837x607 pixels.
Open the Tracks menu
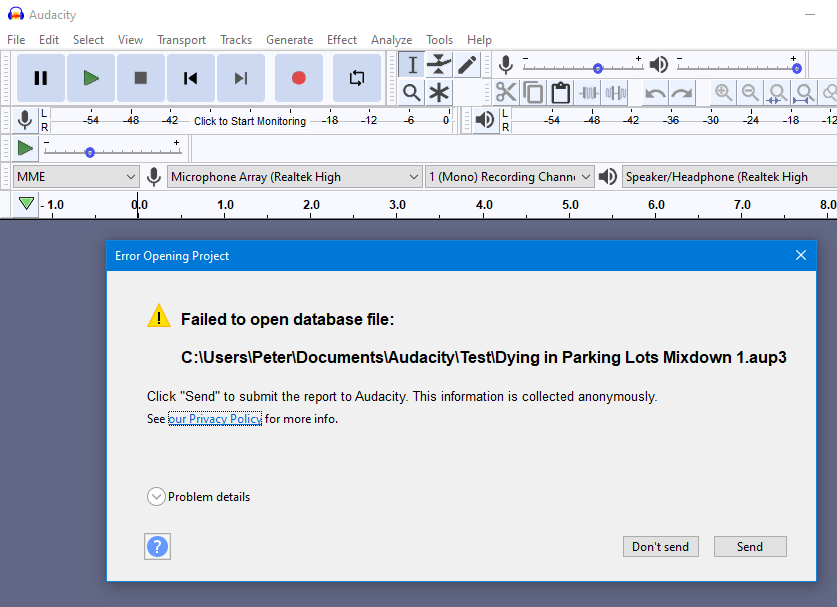click(236, 40)
